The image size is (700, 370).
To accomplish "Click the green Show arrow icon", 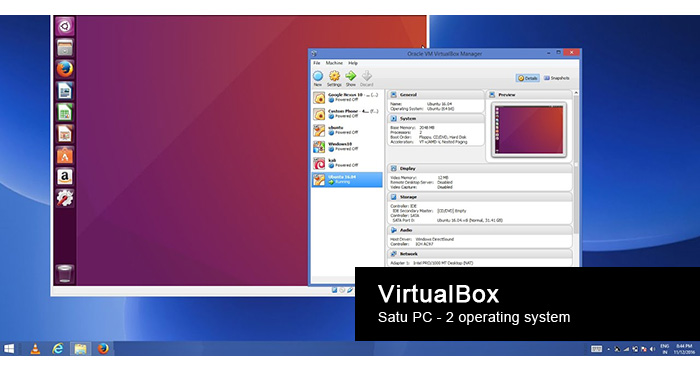I will click(351, 76).
